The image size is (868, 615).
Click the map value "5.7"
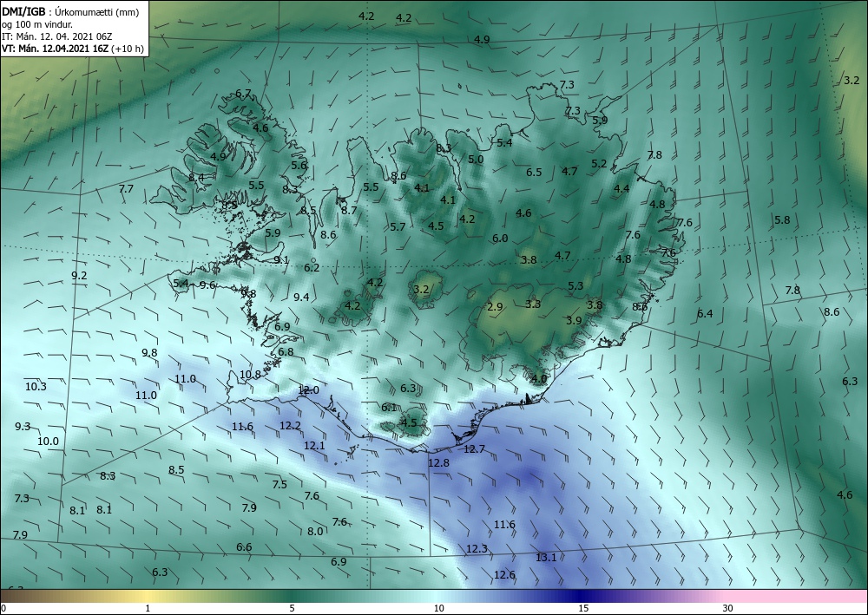pyautogui.click(x=398, y=227)
